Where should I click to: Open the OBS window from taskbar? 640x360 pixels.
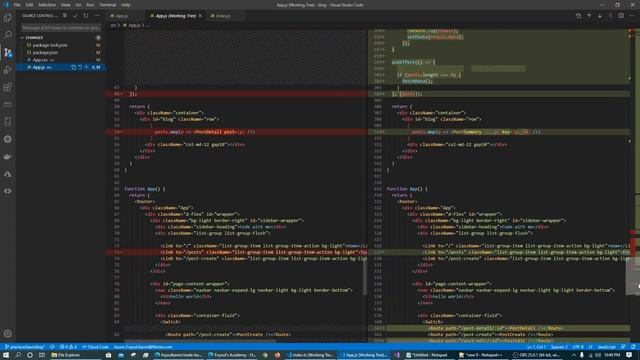tap(536, 355)
